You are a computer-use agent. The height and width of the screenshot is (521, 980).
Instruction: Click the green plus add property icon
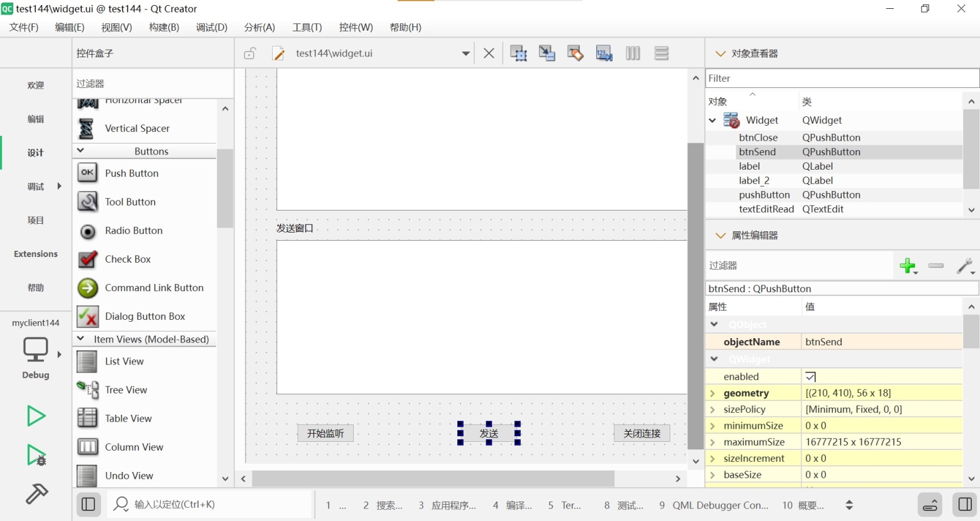click(907, 266)
